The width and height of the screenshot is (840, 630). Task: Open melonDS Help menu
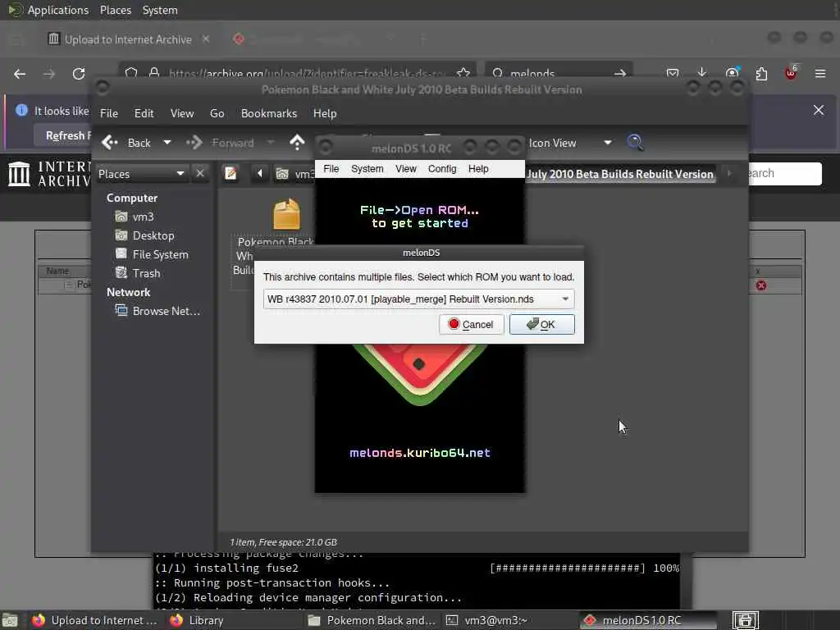[x=478, y=169]
